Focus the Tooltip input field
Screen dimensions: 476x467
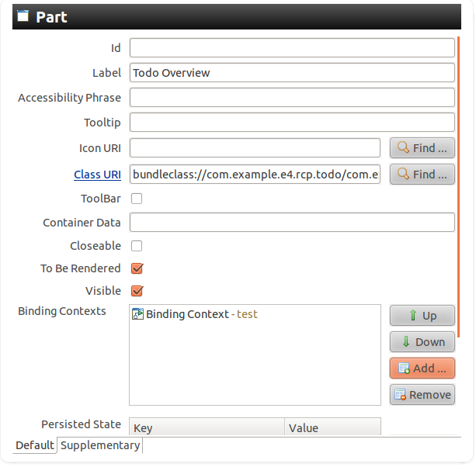coord(291,123)
